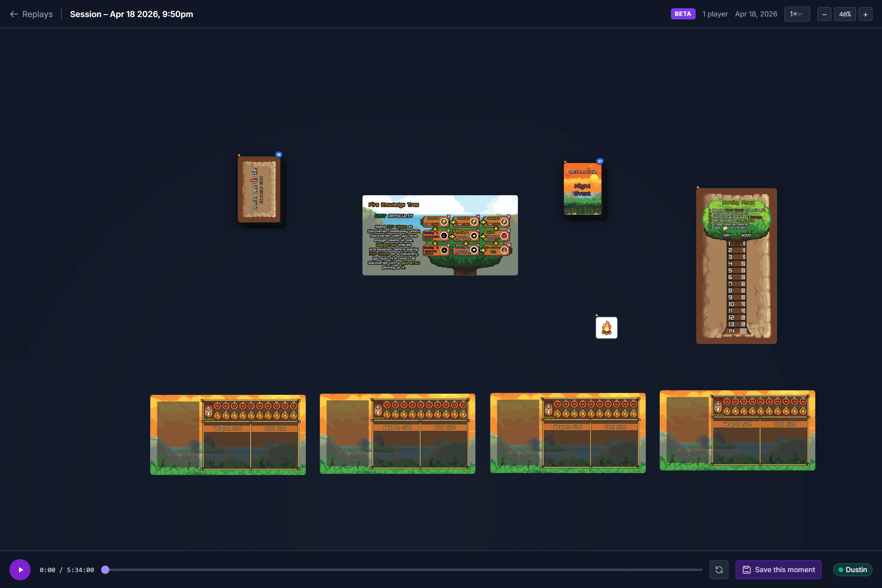
Task: Select the Night Event card deck
Action: tap(583, 189)
